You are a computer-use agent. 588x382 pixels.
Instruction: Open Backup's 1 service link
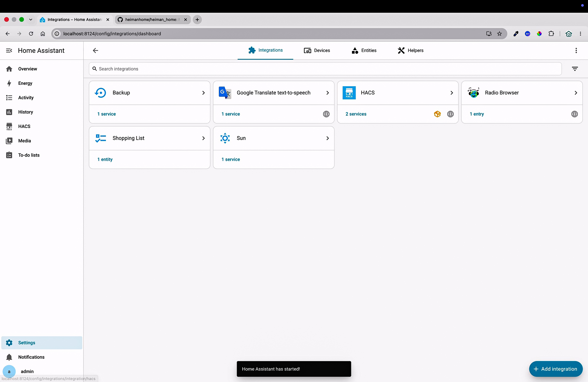[x=107, y=114]
